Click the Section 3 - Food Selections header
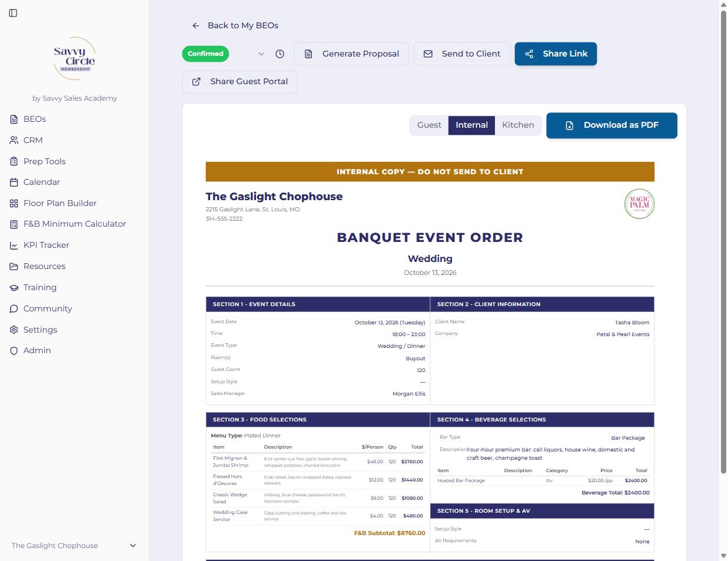Screen dimensions: 728x561 318,420
